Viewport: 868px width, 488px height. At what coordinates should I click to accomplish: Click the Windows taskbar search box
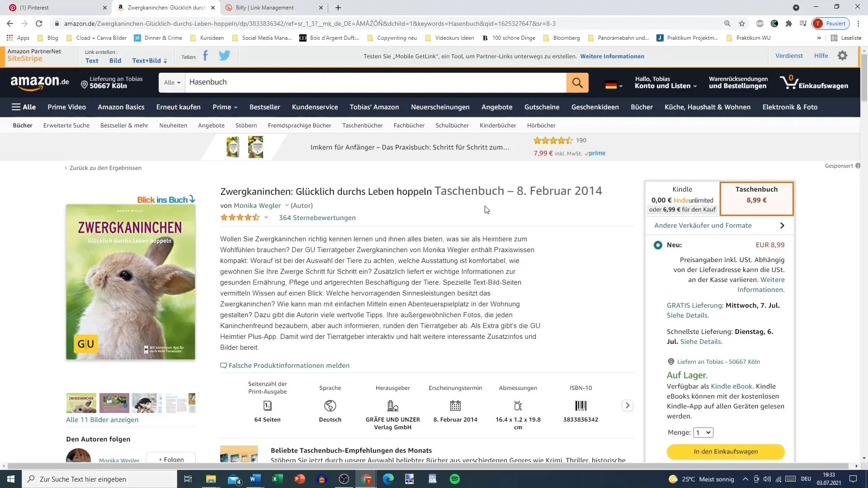point(99,479)
